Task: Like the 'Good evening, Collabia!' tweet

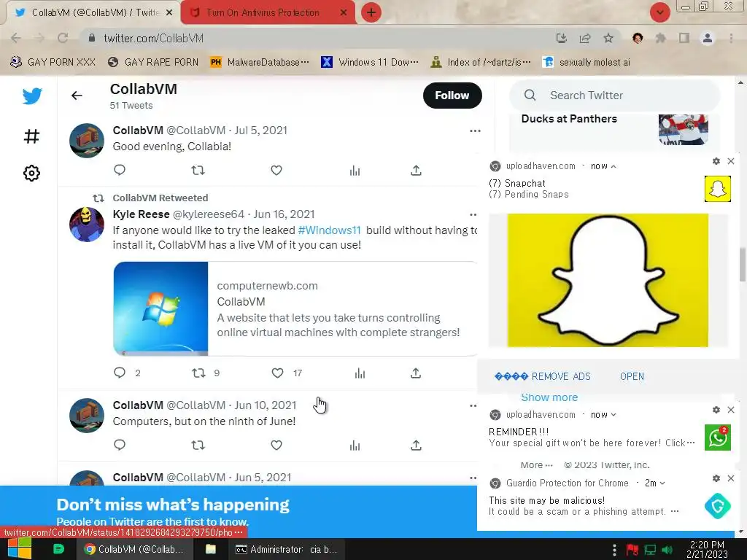Action: pyautogui.click(x=276, y=170)
